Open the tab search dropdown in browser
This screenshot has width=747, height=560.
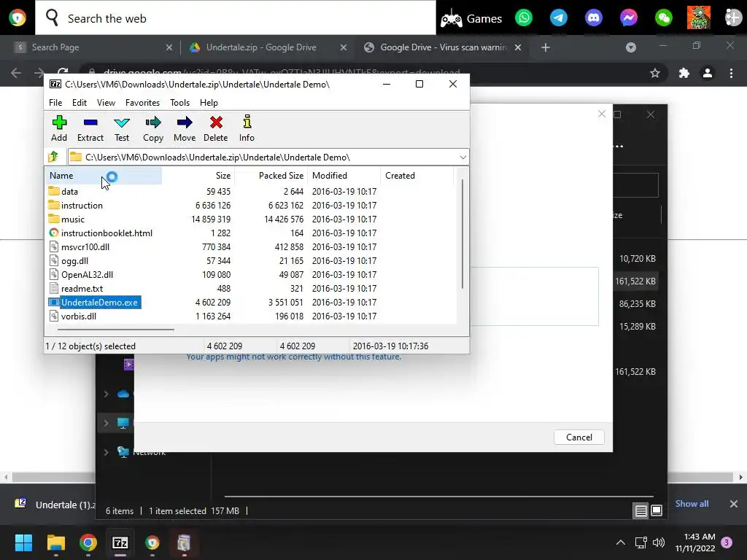pos(631,47)
